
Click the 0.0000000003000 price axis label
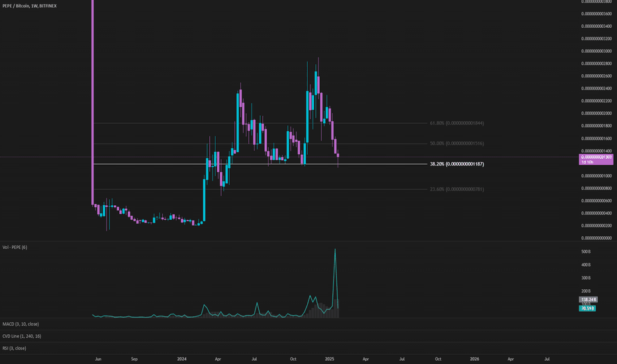point(596,51)
